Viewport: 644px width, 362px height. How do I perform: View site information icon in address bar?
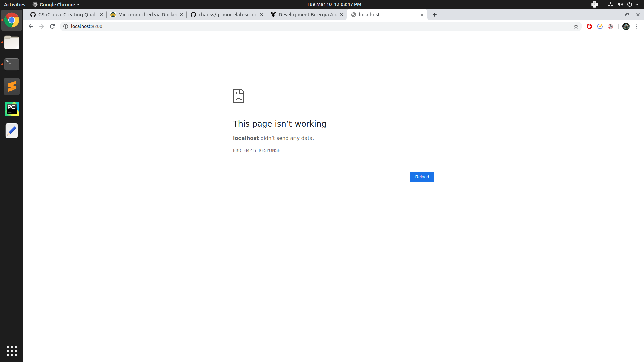(x=66, y=26)
